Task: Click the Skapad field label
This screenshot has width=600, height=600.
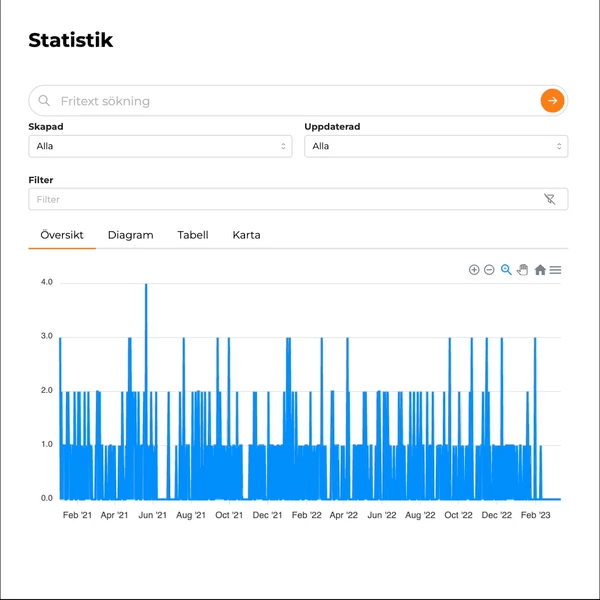Action: [x=46, y=127]
